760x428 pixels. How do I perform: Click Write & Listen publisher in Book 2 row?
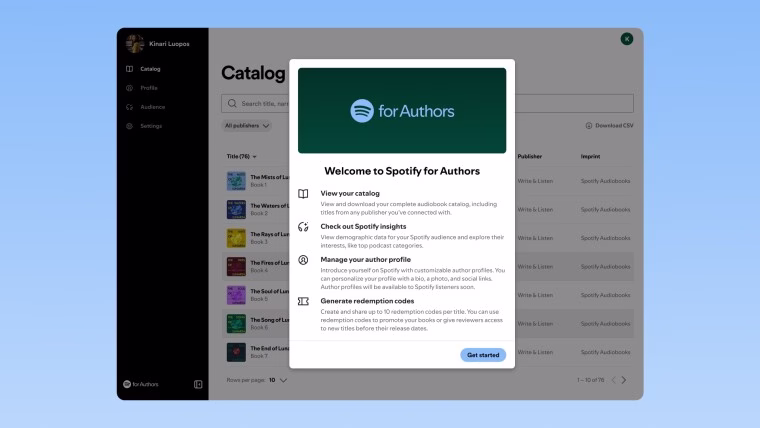click(535, 209)
